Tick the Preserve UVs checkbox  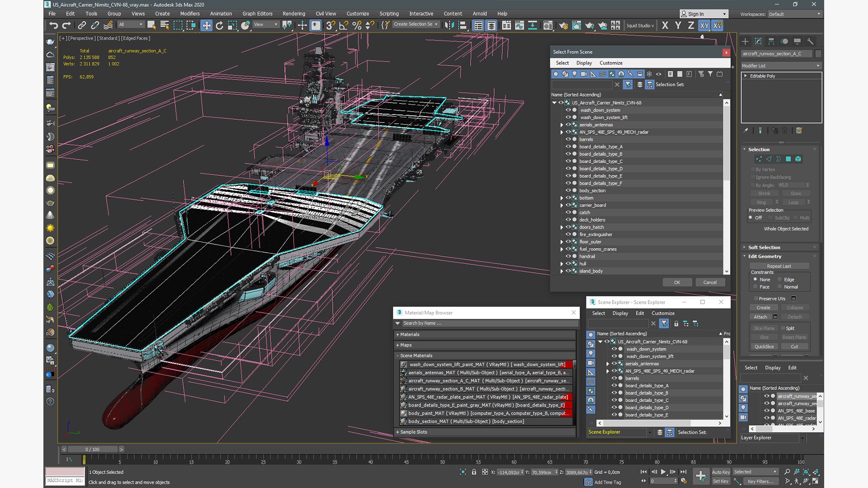point(756,298)
